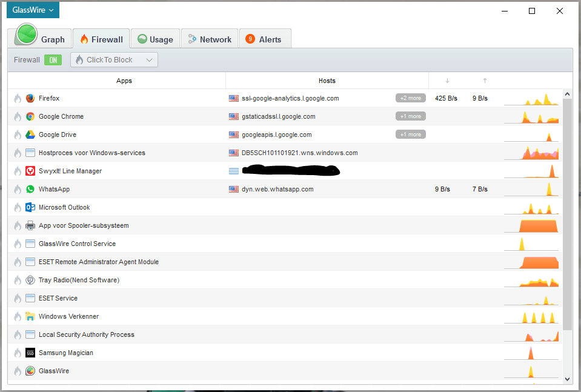Click the 9 B/s upload value for Firefox
This screenshot has height=392, width=581.
click(480, 98)
